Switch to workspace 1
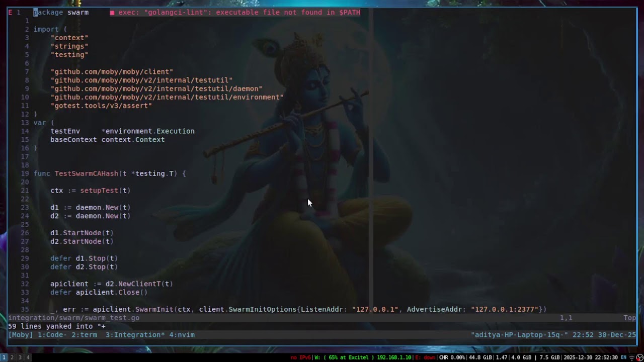The height and width of the screenshot is (362, 644). (x=4, y=357)
